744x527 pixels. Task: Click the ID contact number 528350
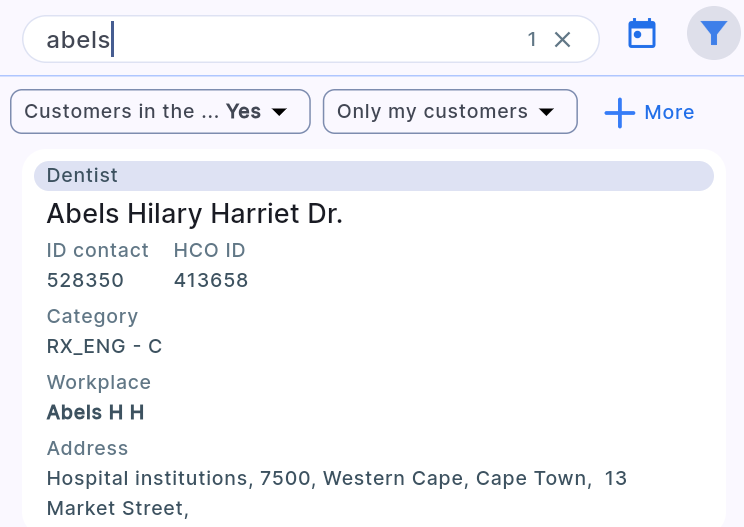(85, 281)
